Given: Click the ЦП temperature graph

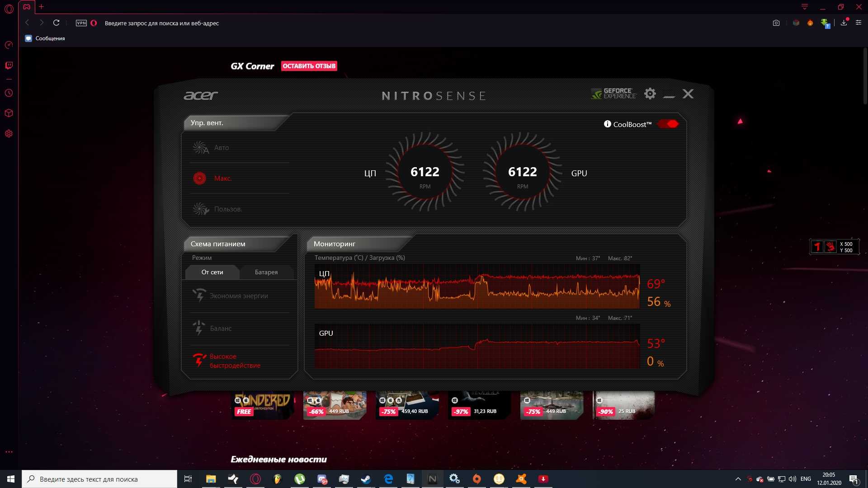Looking at the screenshot, I should [477, 286].
